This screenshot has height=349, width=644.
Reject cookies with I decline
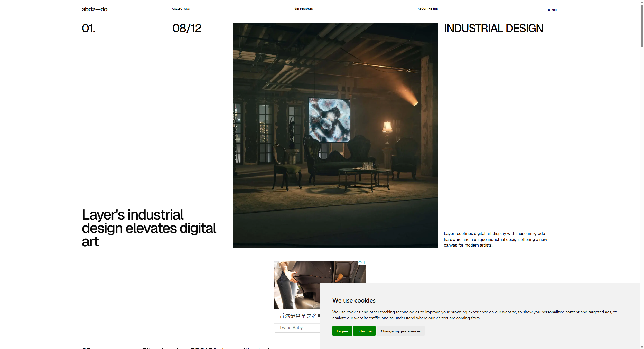pos(364,331)
